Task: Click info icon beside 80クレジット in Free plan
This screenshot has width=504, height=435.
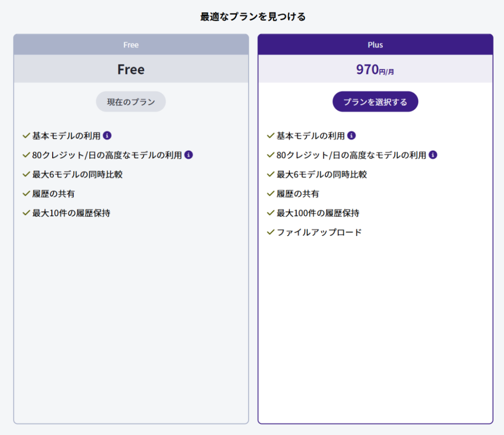Action: [x=189, y=155]
